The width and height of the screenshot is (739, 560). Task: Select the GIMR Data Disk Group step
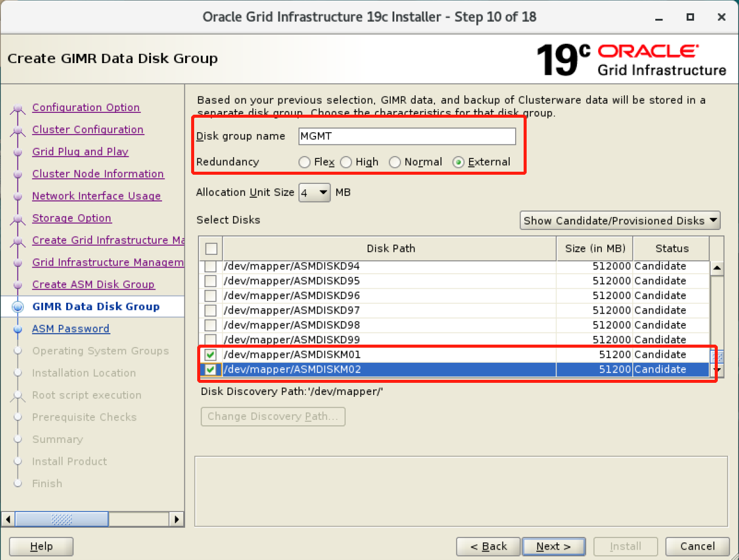[x=96, y=306]
